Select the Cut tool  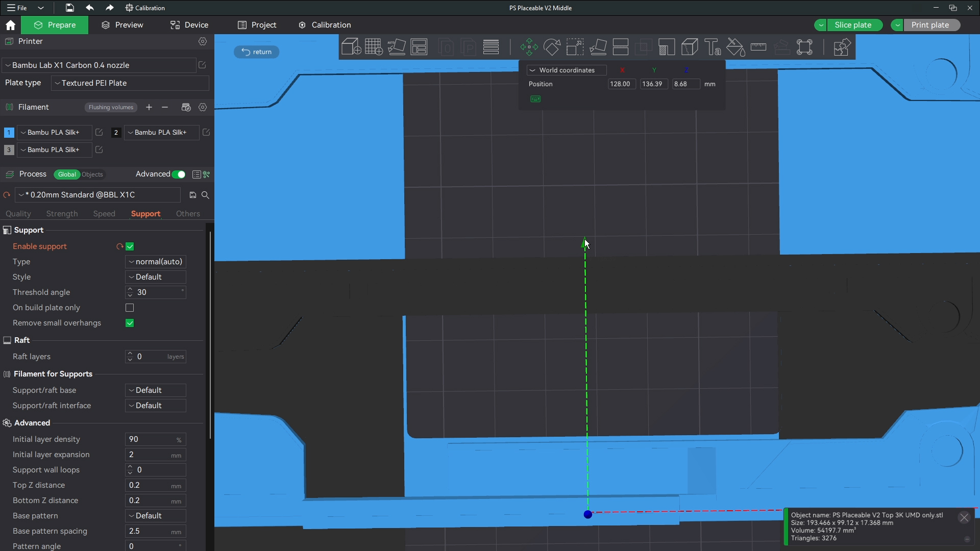pos(621,47)
